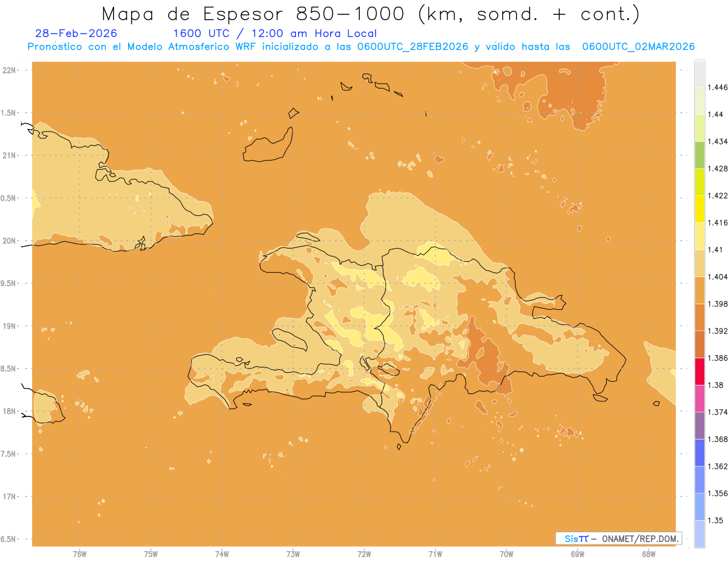Click the legend value '1.404'
The height and width of the screenshot is (562, 728).
point(718,276)
